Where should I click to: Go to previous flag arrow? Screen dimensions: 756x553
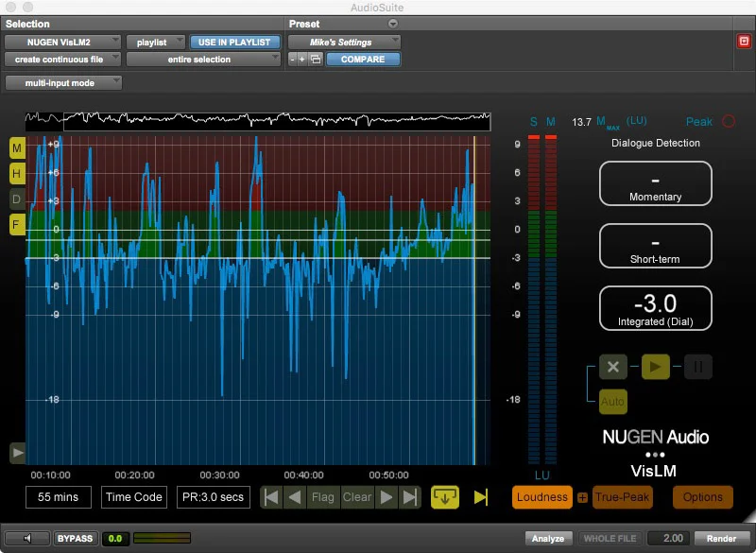[x=295, y=497]
